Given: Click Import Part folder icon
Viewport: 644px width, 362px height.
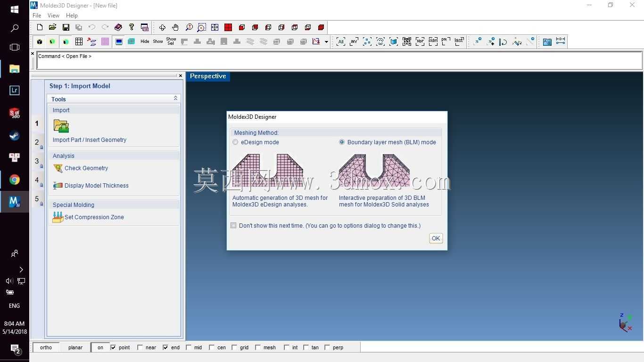Looking at the screenshot, I should pos(61,126).
